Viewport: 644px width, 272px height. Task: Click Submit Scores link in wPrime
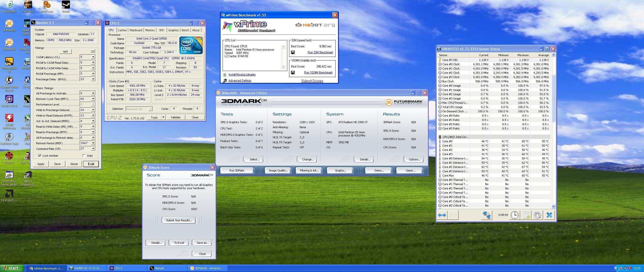312,81
